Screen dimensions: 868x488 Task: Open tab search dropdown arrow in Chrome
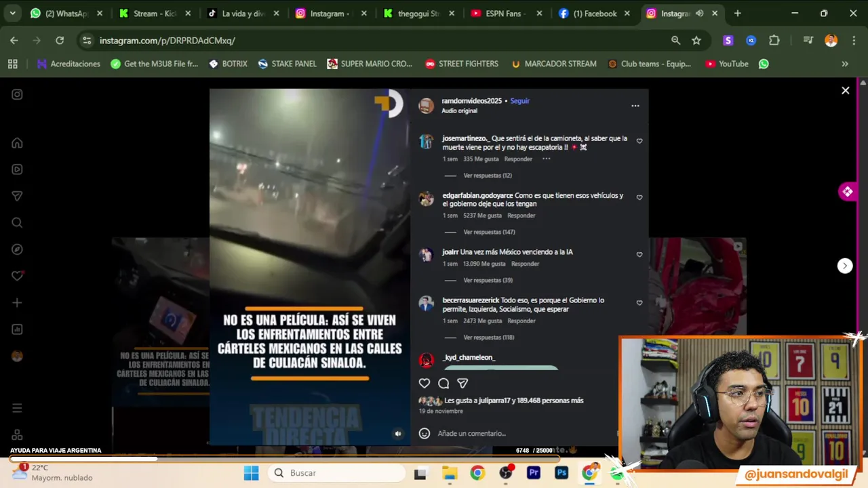13,14
